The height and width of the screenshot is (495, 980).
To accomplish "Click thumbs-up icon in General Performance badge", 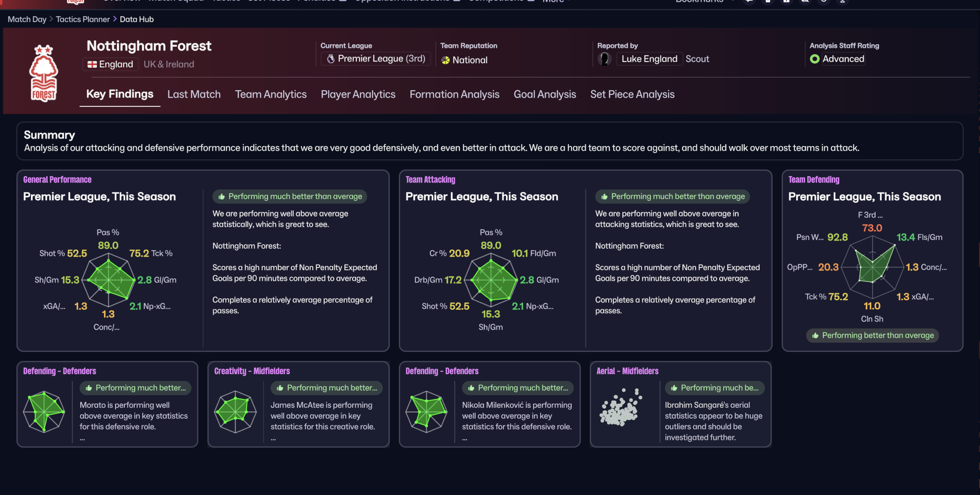I will [x=222, y=197].
